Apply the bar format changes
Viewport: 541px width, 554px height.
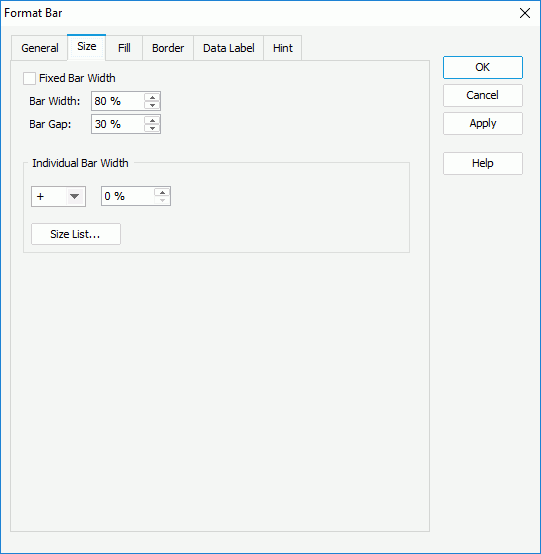coord(483,123)
